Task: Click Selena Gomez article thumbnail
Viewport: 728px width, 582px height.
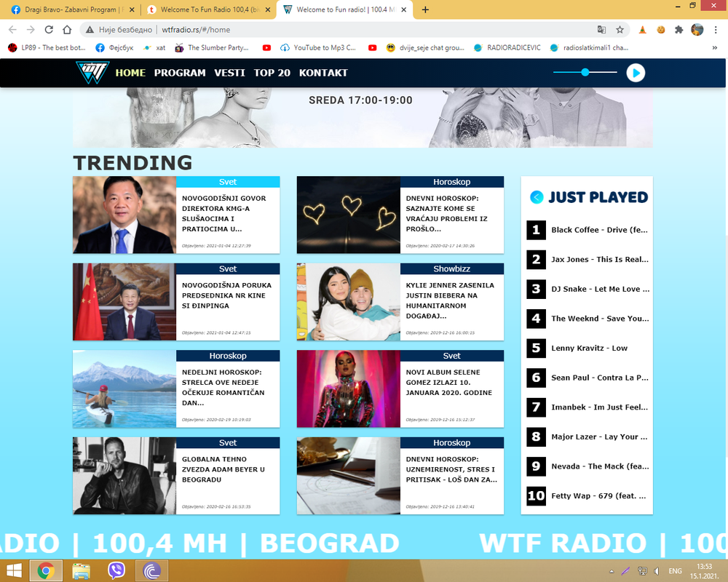Action: pyautogui.click(x=348, y=388)
